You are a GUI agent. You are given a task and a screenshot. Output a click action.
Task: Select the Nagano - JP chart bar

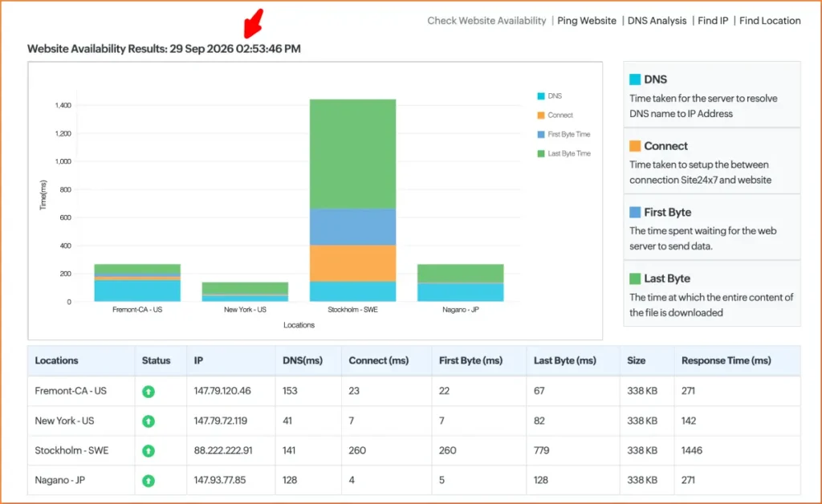(x=460, y=283)
